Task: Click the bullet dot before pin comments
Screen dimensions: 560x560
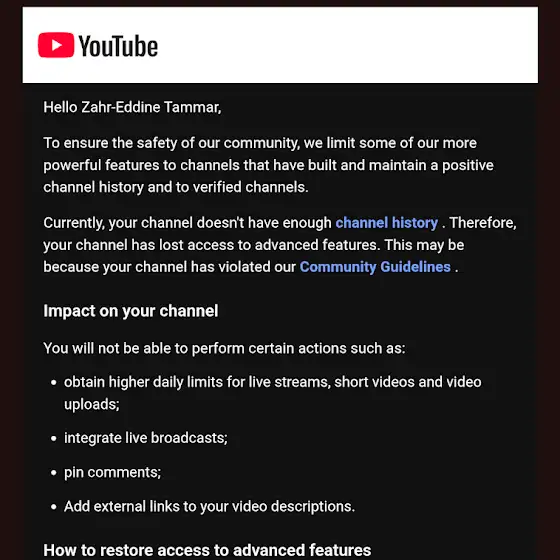Action: point(54,473)
